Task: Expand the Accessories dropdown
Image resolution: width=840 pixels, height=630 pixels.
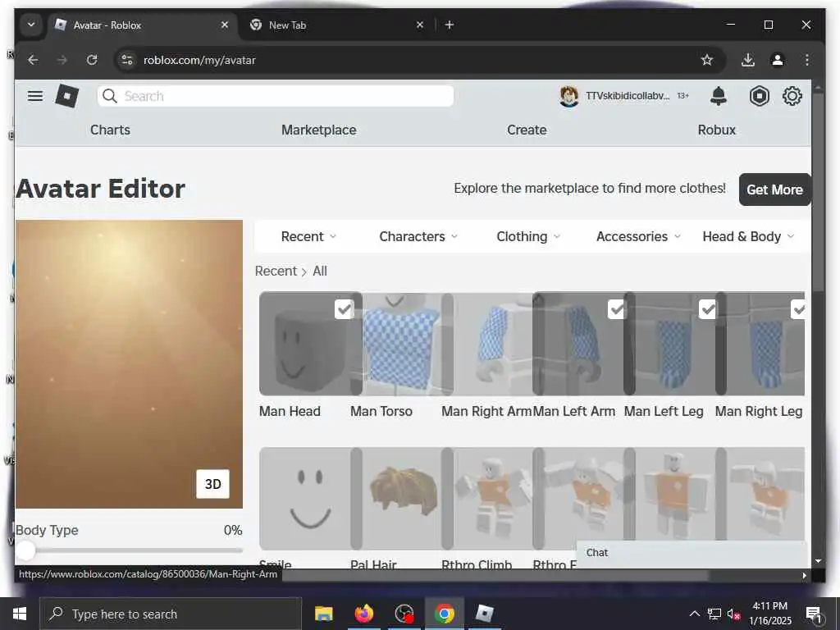Action: point(638,236)
